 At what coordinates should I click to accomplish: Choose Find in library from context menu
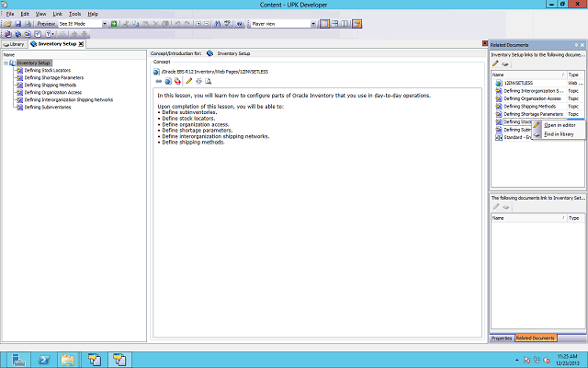tap(559, 134)
